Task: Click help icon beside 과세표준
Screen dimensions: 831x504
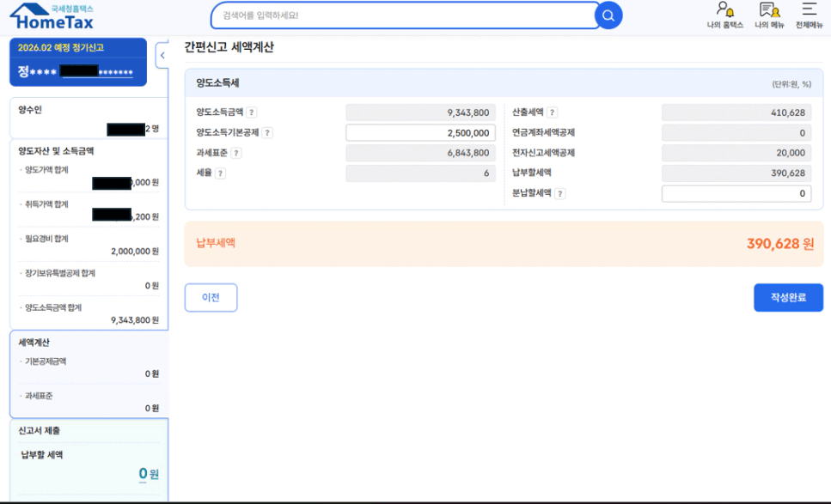Action: (236, 154)
